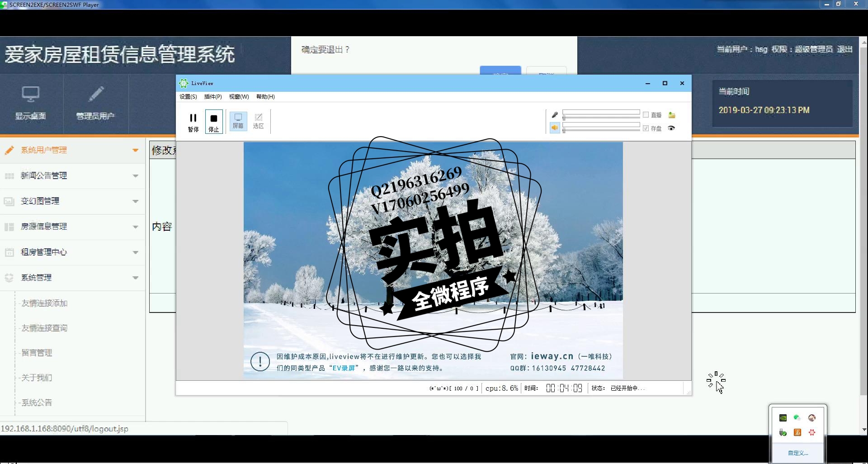Open the 设置(S) menu

pyautogui.click(x=188, y=97)
